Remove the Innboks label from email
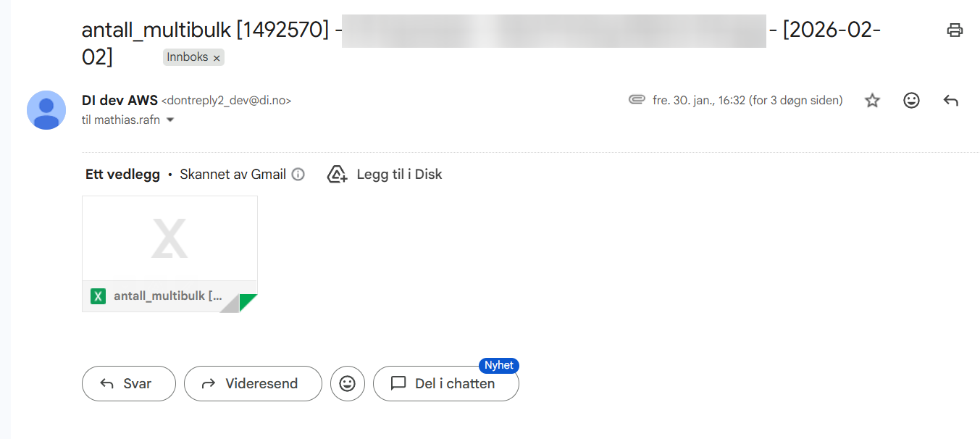The image size is (980, 439). tap(217, 58)
